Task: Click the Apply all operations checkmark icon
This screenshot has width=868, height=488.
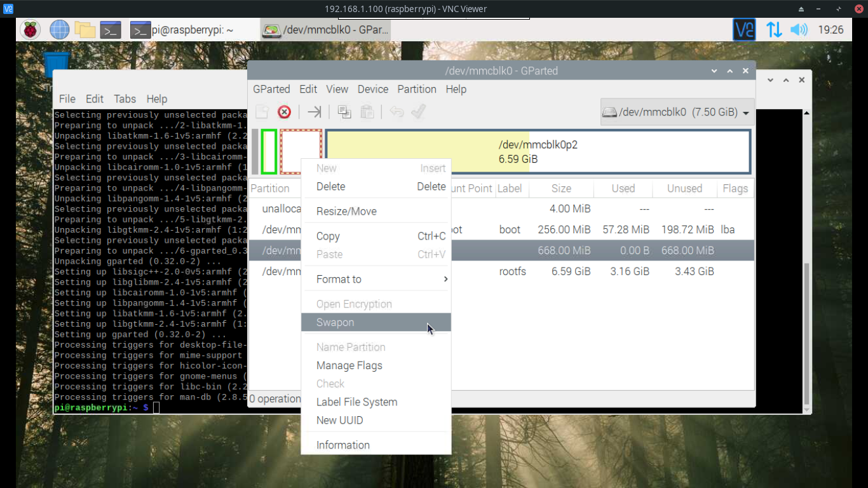Action: click(x=418, y=112)
